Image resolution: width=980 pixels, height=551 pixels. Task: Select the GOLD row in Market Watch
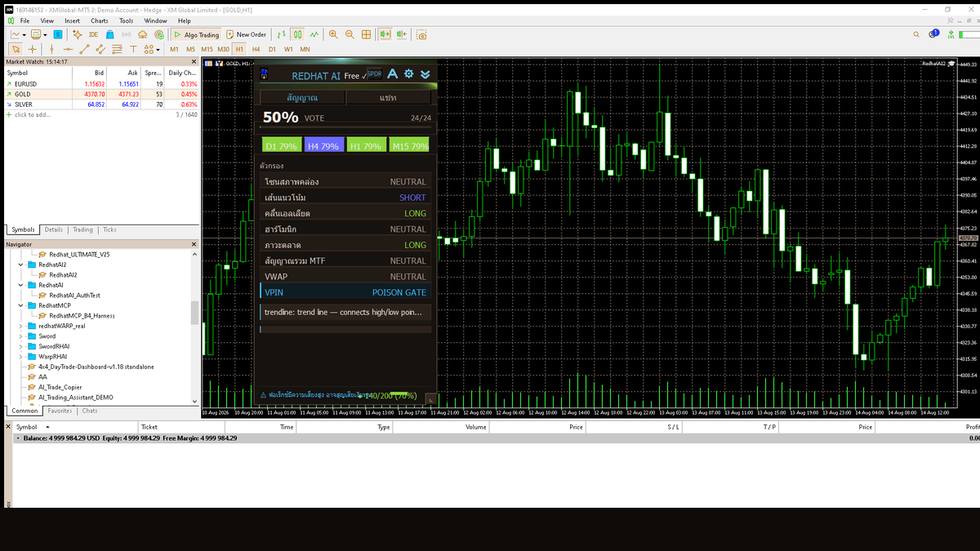pyautogui.click(x=100, y=94)
